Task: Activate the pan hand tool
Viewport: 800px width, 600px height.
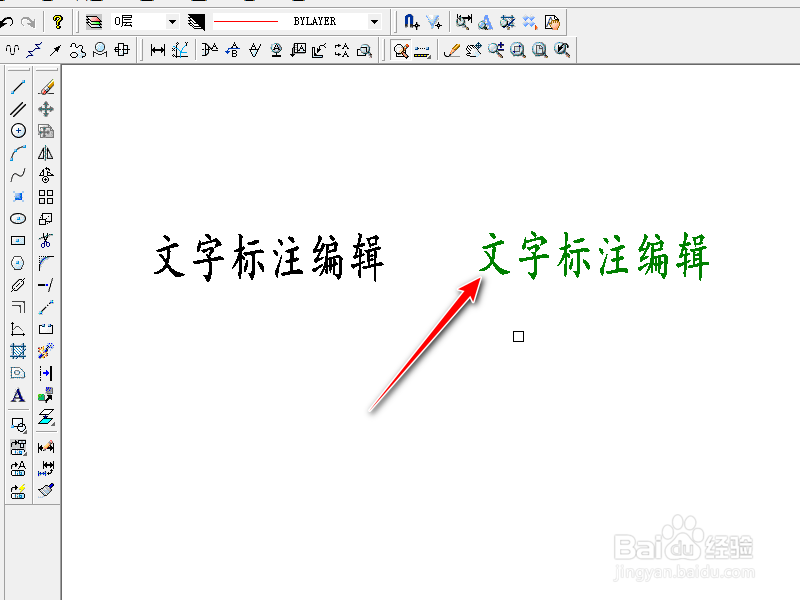Action: click(474, 50)
